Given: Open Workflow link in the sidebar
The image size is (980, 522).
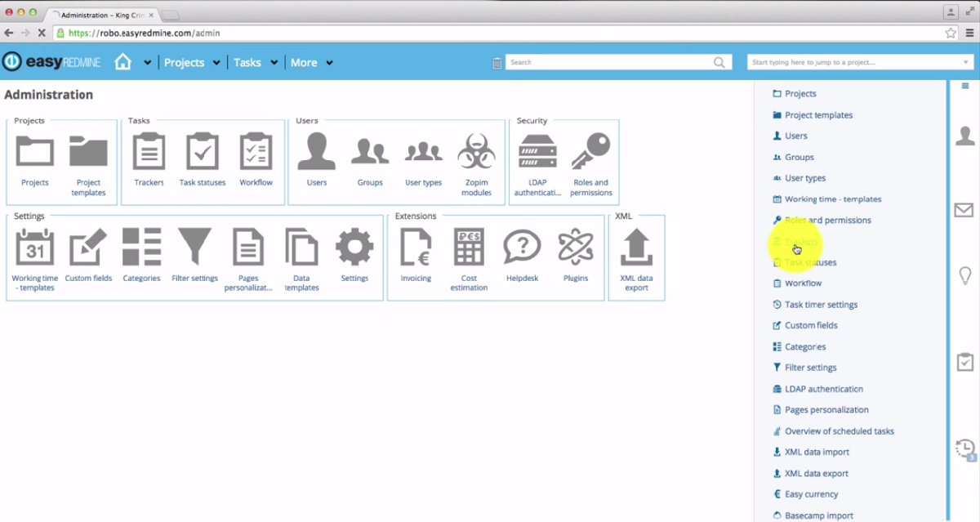Looking at the screenshot, I should (x=803, y=283).
